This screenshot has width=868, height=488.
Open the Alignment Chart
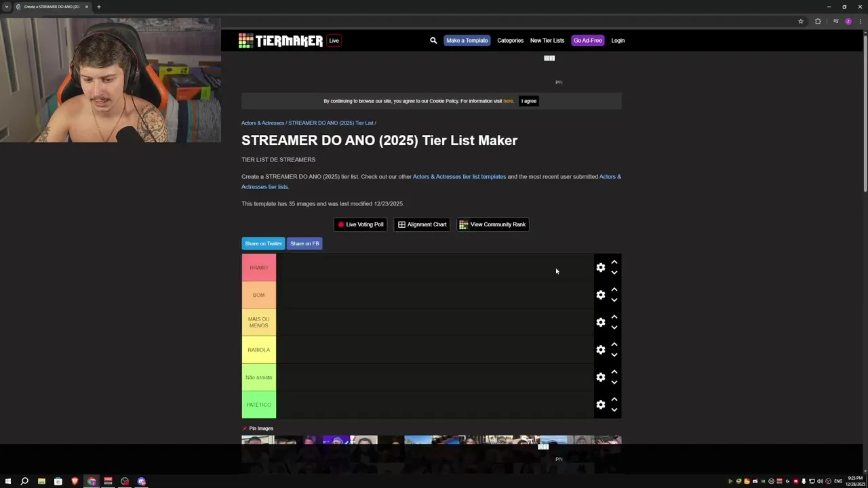pyautogui.click(x=422, y=224)
